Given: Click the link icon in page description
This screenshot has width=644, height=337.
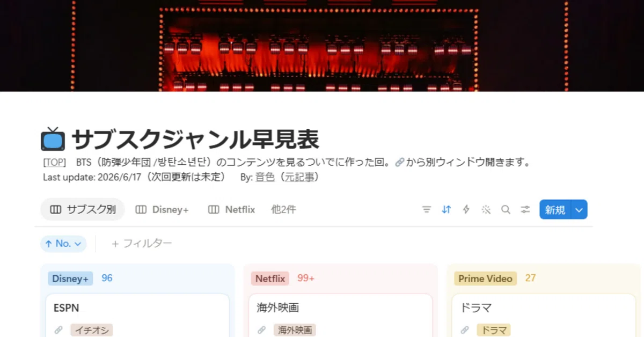Looking at the screenshot, I should click(x=399, y=162).
